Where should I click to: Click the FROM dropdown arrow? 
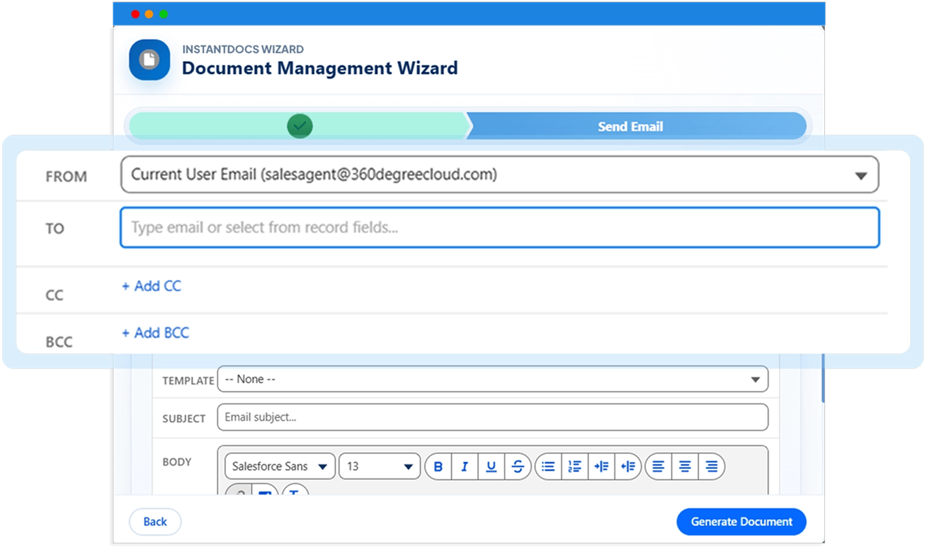coord(861,176)
